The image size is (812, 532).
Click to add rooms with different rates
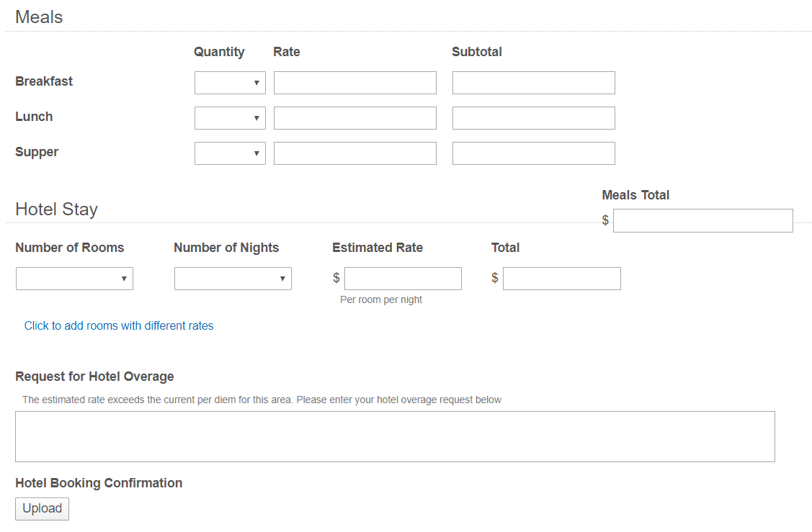[x=119, y=325]
